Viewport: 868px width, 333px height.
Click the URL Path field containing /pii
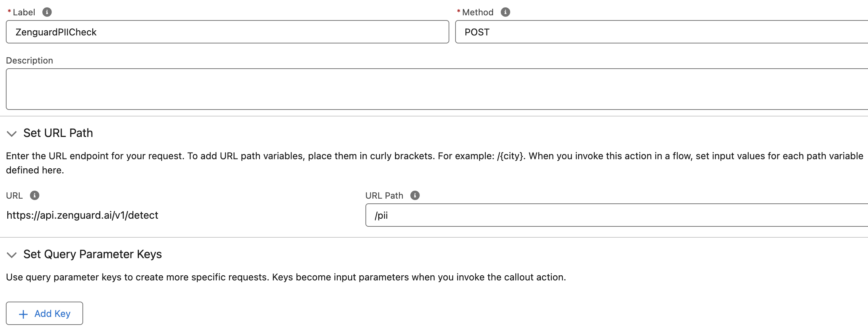(617, 215)
